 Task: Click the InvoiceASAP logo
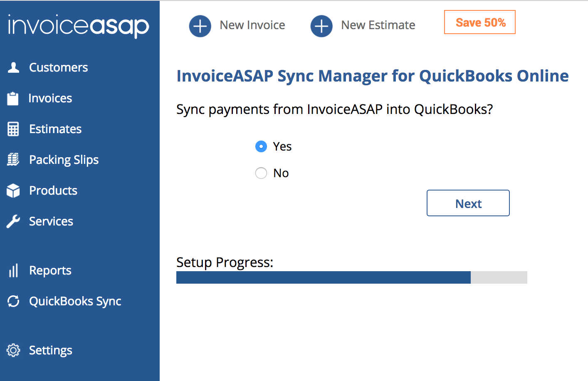pyautogui.click(x=79, y=26)
